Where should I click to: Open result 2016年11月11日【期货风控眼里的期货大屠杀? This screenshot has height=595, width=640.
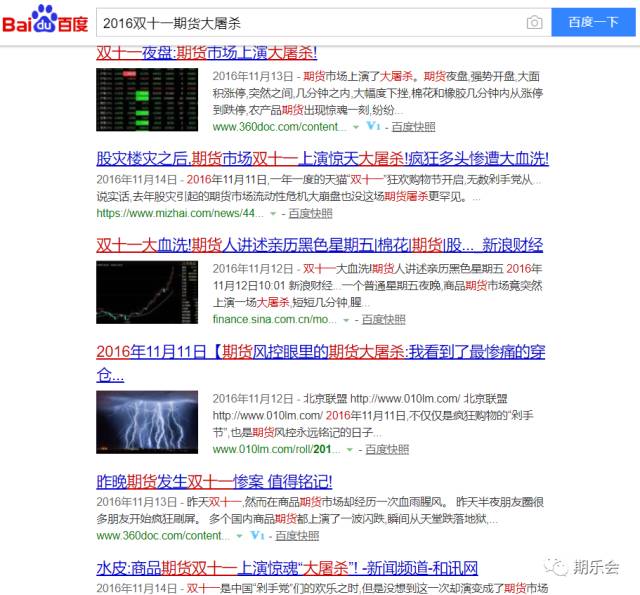point(320,363)
